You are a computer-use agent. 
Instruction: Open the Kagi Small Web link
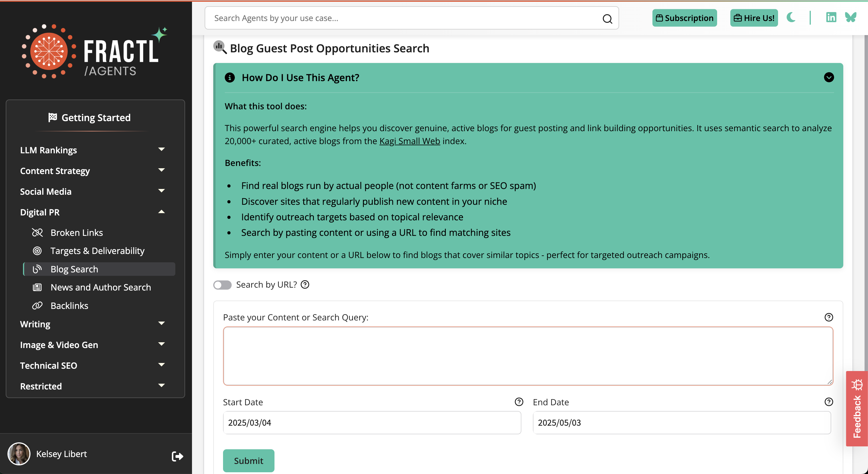click(409, 141)
